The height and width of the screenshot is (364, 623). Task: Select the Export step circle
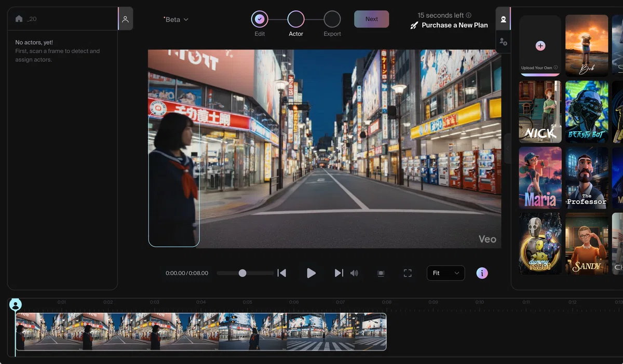pos(332,19)
